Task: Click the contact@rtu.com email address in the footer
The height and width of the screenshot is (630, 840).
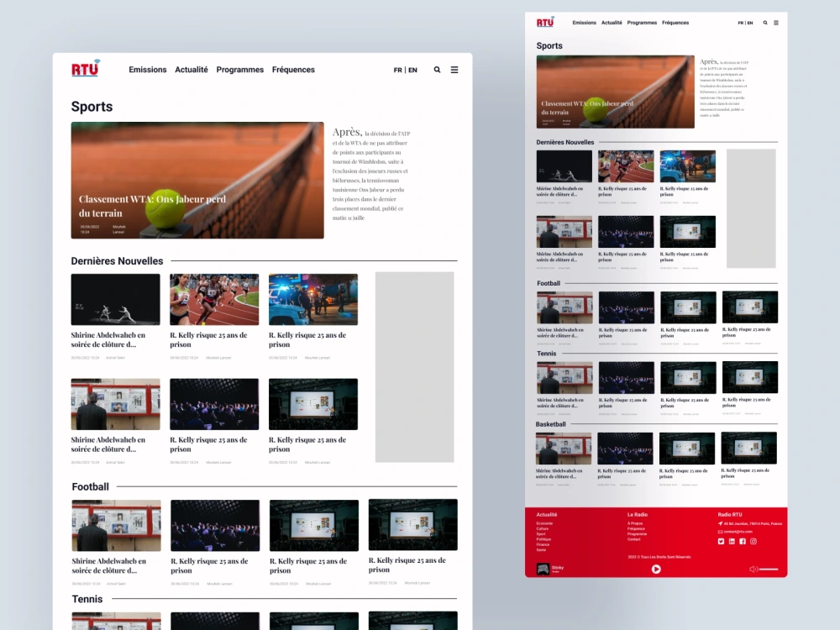Action: (x=738, y=532)
